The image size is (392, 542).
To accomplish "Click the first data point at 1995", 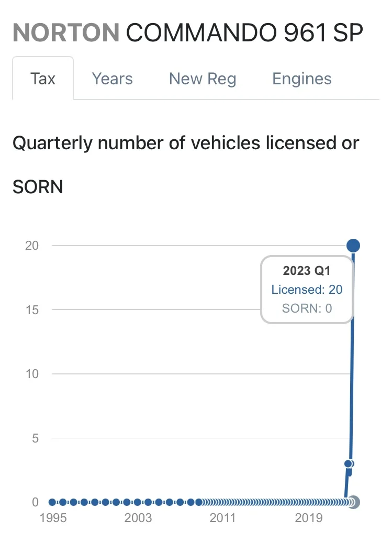I will pos(52,502).
